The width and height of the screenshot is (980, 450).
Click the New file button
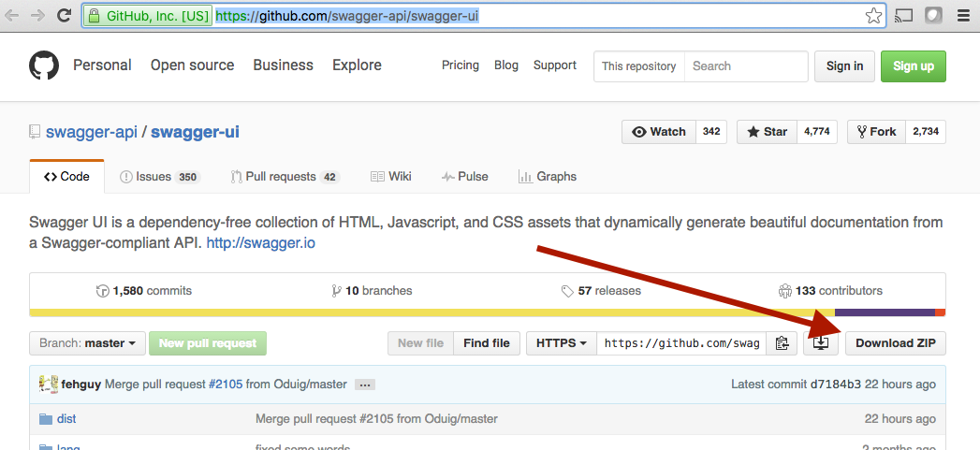click(420, 343)
